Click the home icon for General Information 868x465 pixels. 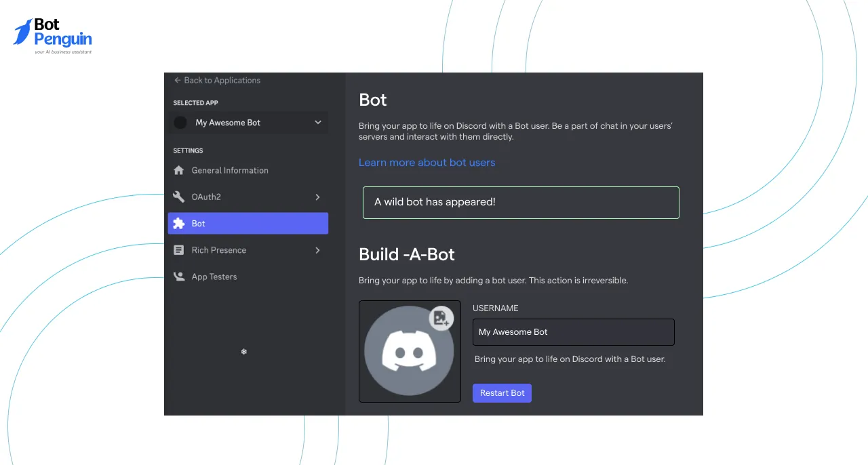coord(179,170)
